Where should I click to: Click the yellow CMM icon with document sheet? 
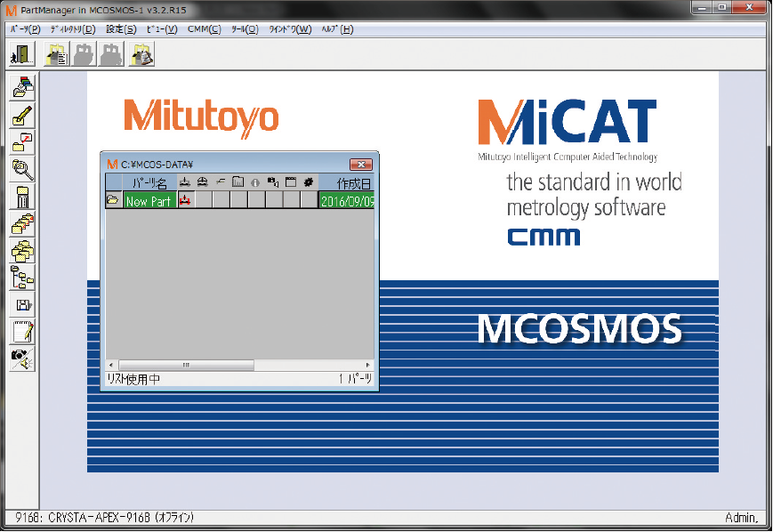coord(57,53)
